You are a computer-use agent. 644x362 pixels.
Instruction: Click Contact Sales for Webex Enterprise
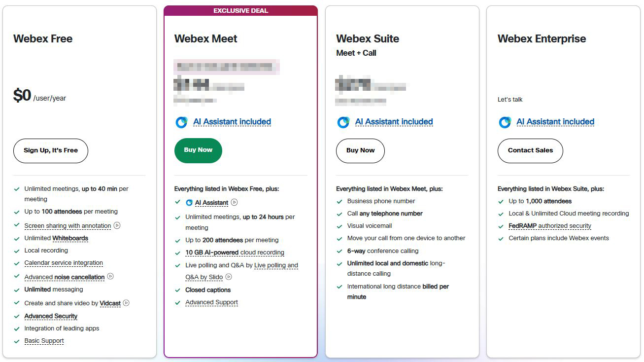(x=530, y=151)
